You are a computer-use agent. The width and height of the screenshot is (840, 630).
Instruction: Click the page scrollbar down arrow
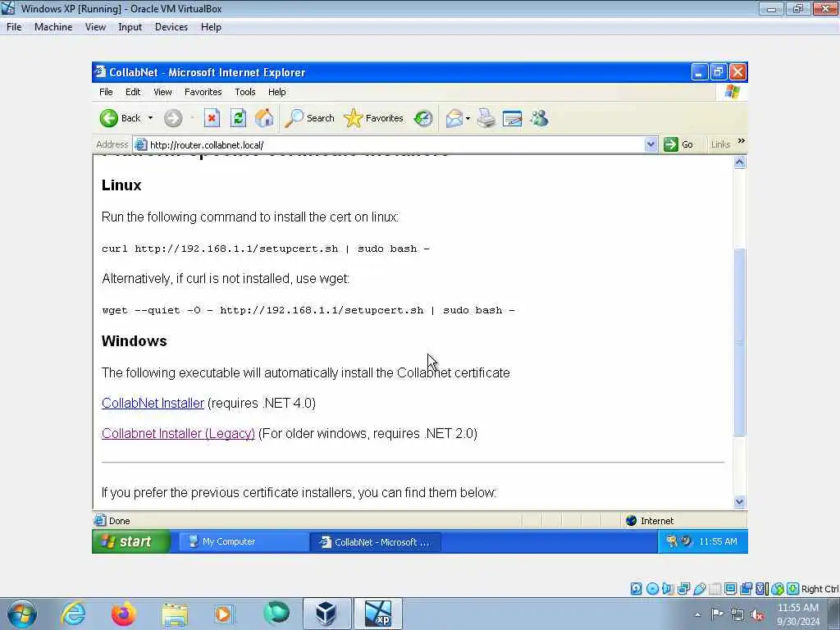740,502
